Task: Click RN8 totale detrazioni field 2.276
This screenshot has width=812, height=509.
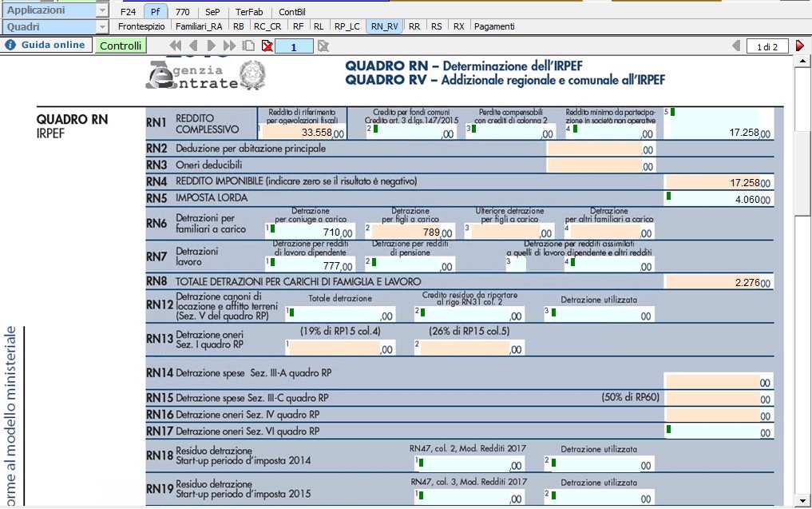Action: click(719, 282)
